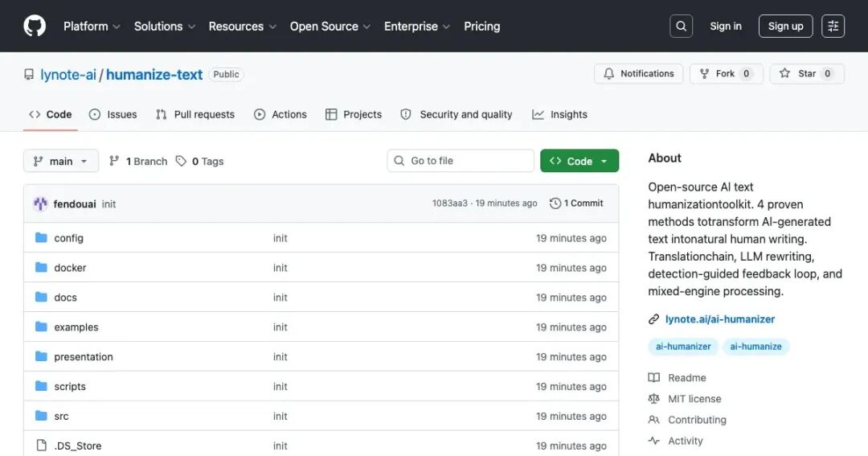View the 1 Commit history link
This screenshot has width=868, height=456.
[x=576, y=203]
